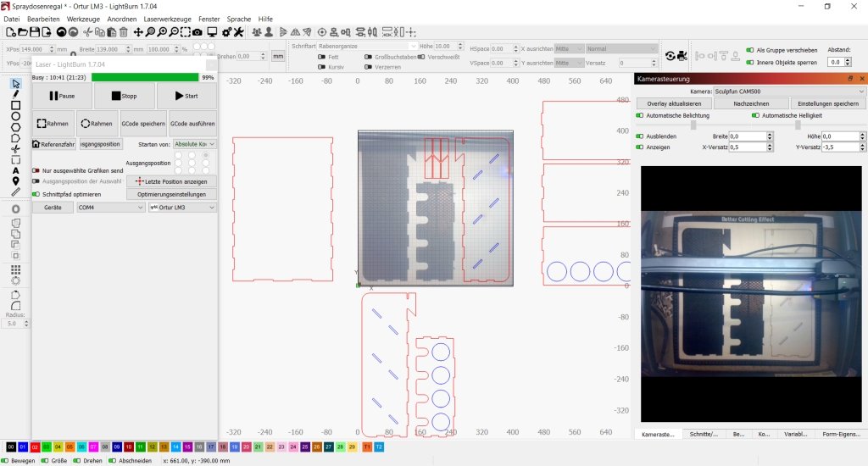Toggle 'Schnittpfad optimieren' switch
The width and height of the screenshot is (868, 466).
click(36, 194)
